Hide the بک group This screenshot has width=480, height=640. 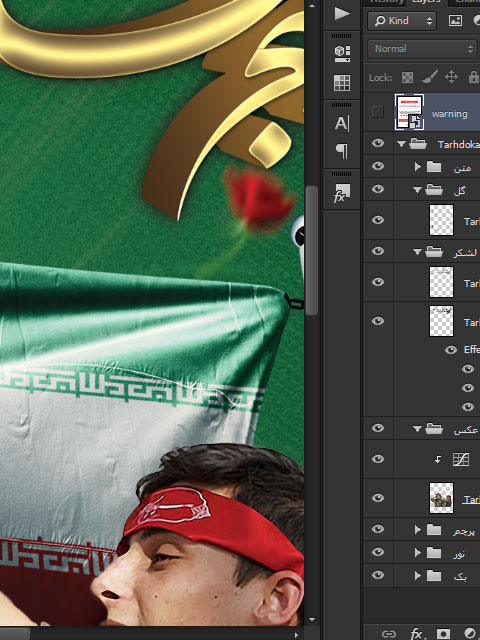click(378, 575)
